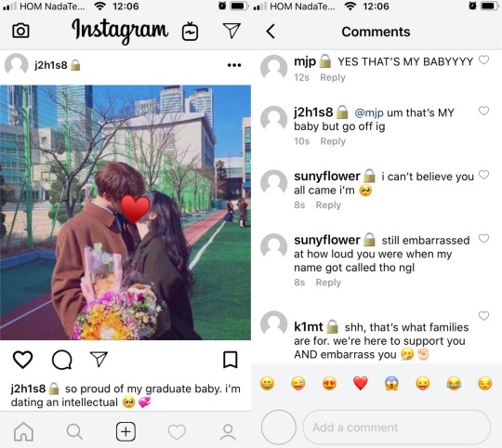Open Search tab in bottom navigation

74,431
